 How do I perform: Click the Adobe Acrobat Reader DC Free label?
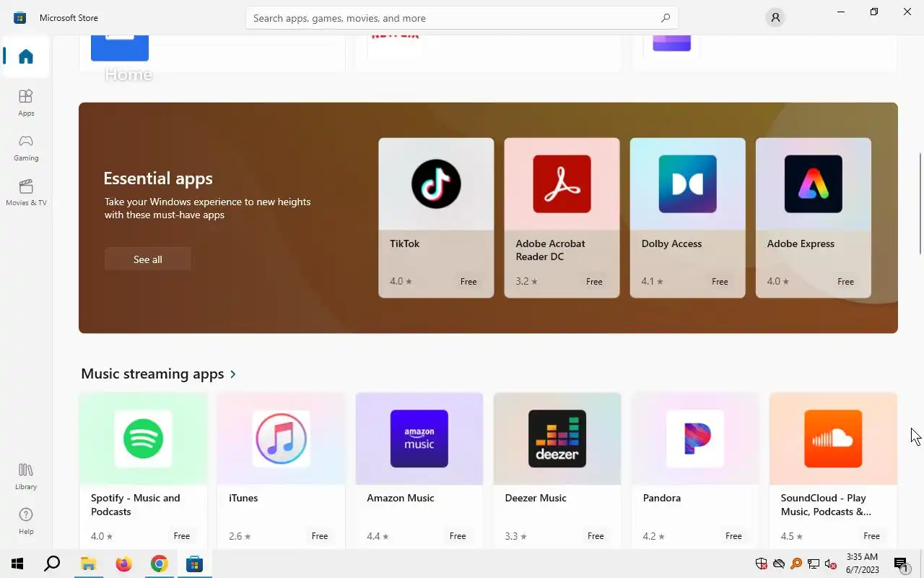click(x=594, y=282)
